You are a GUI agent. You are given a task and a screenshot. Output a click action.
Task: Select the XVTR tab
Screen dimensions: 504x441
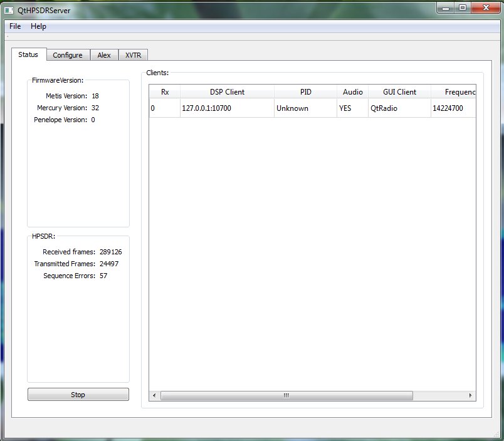[133, 55]
